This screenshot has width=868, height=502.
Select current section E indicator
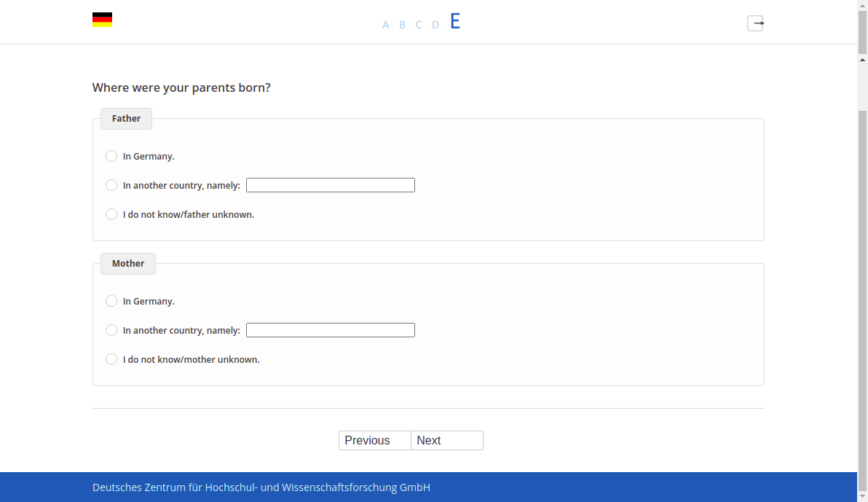455,22
